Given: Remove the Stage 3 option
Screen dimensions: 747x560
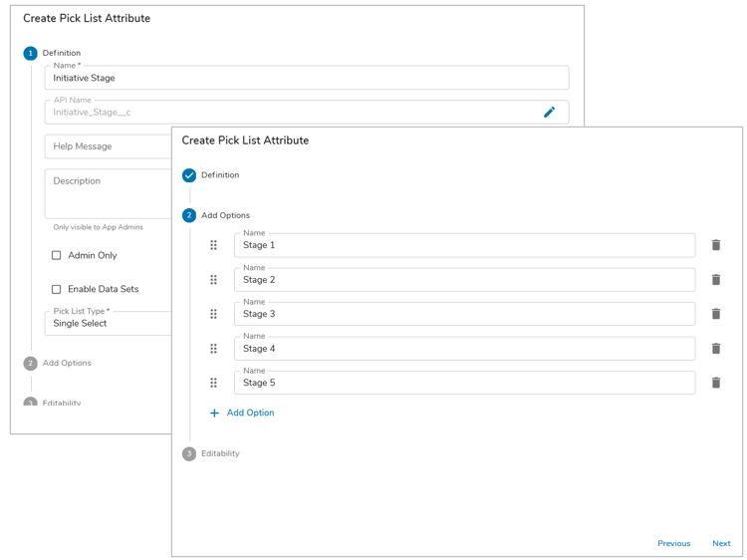Looking at the screenshot, I should pos(715,314).
